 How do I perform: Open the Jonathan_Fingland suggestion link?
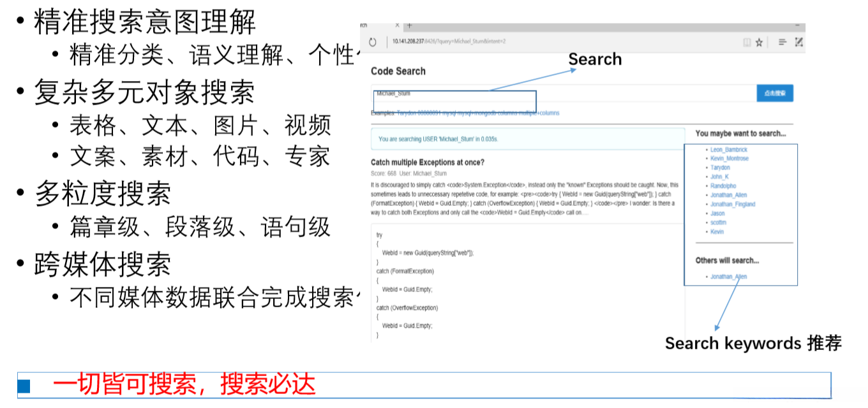pyautogui.click(x=733, y=203)
